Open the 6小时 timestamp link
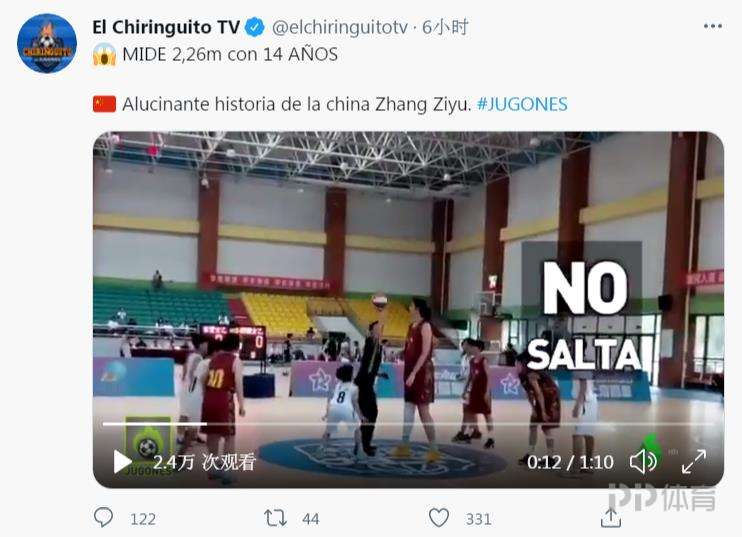742x537 pixels. [x=445, y=27]
